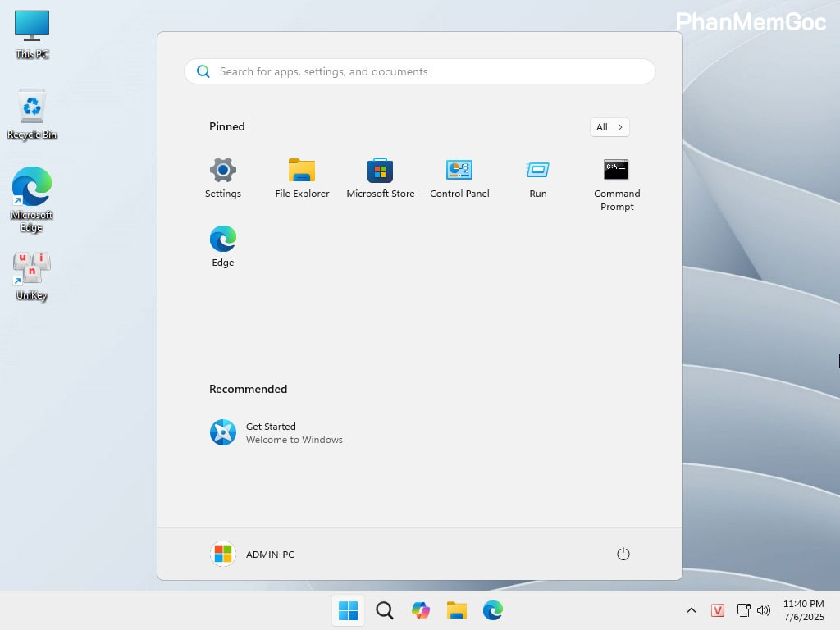Open the Get Started recommended app

(x=271, y=432)
